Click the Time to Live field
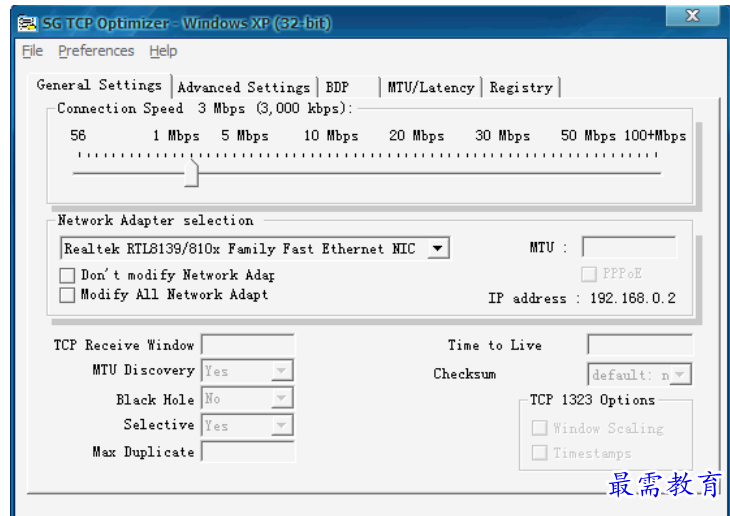This screenshot has width=730, height=516. point(640,345)
